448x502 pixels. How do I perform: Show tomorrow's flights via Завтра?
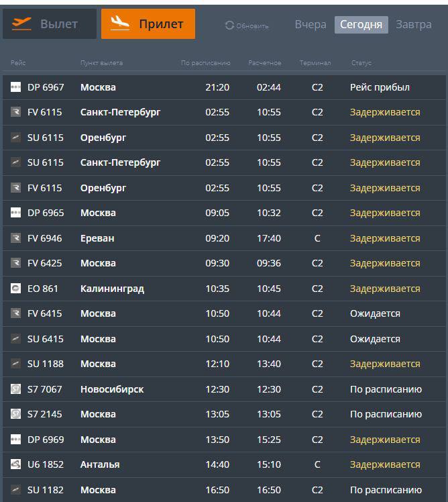tap(413, 25)
